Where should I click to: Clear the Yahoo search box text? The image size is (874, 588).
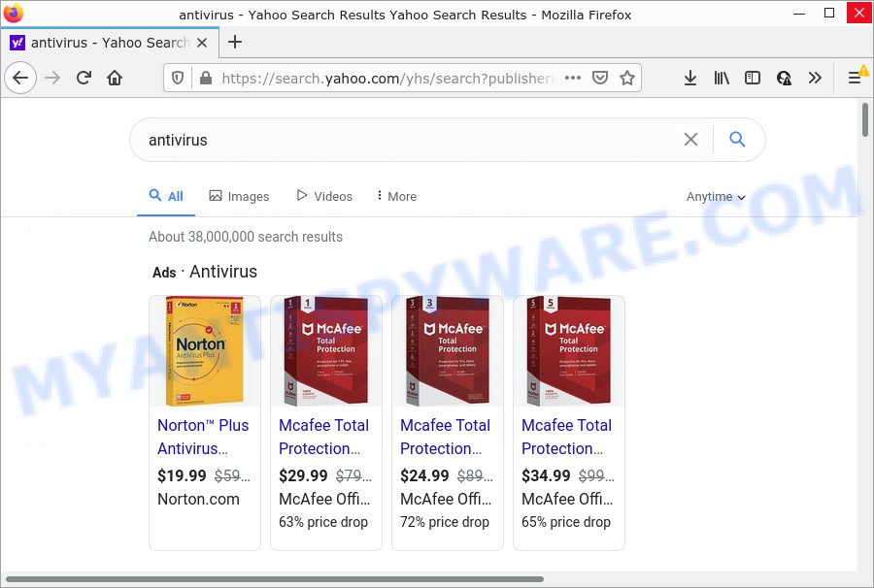click(x=690, y=139)
